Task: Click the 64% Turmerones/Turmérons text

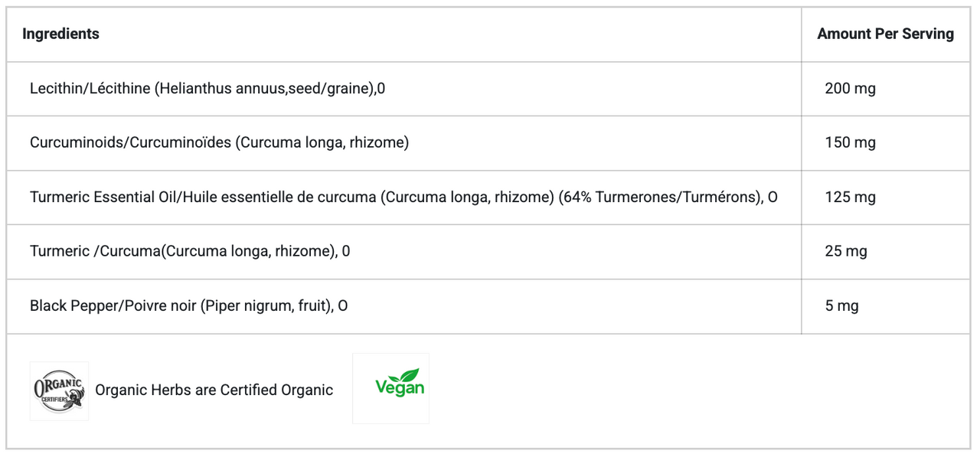Action: [x=659, y=197]
